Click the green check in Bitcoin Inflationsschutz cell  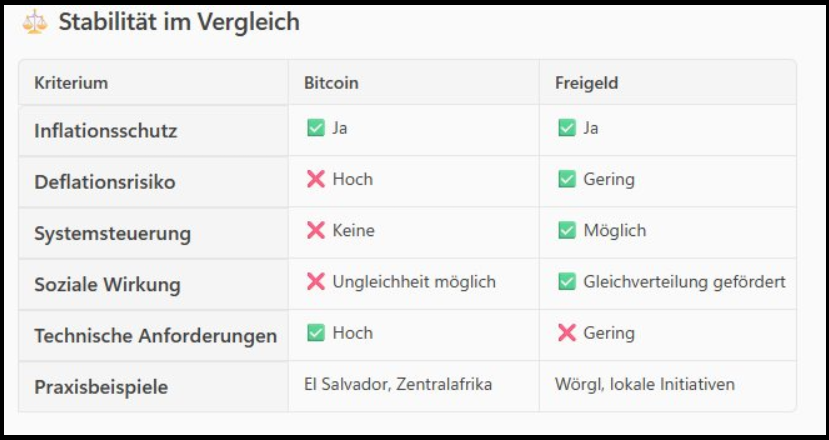tap(316, 128)
